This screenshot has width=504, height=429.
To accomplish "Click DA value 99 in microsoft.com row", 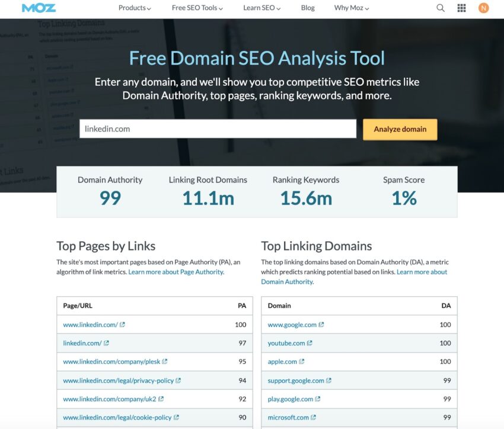I will click(447, 417).
